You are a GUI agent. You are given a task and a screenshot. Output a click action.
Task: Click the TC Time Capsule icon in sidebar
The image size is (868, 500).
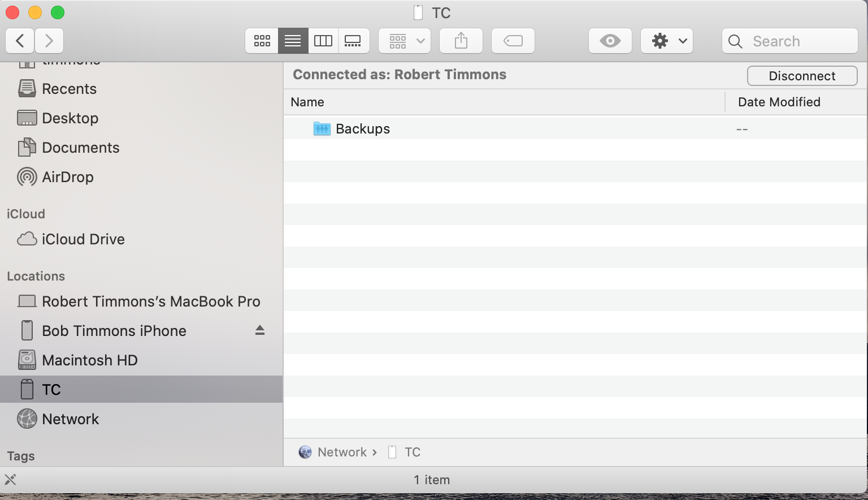27,389
